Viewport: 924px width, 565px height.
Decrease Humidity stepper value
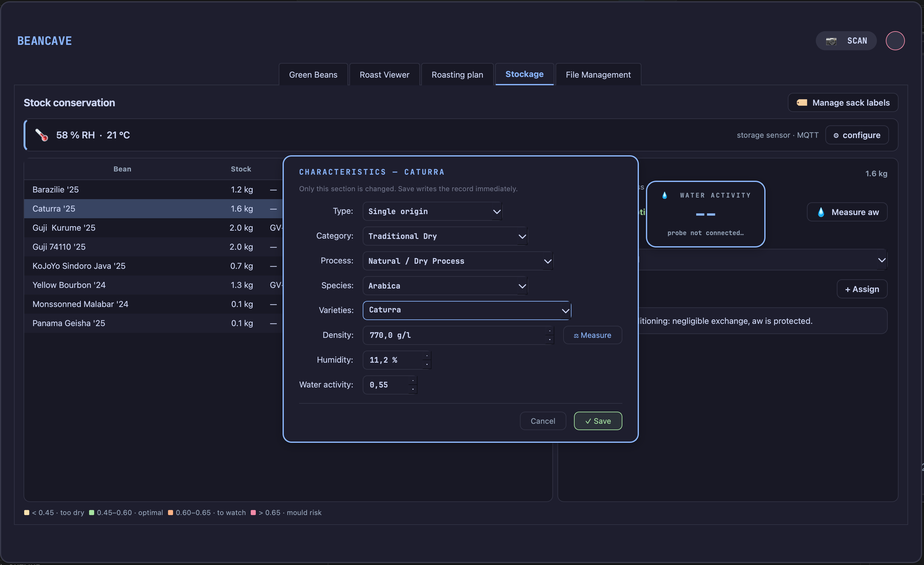pyautogui.click(x=427, y=364)
